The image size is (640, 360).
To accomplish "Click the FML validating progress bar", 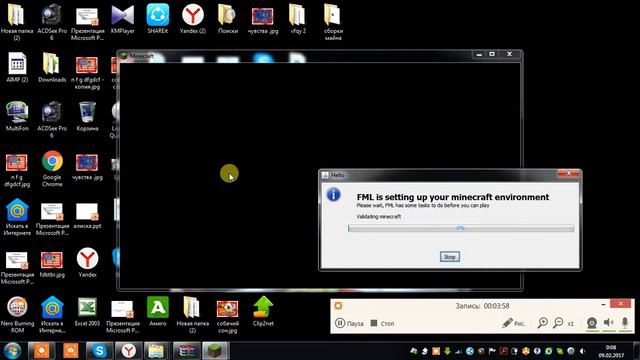I will coord(461,228).
